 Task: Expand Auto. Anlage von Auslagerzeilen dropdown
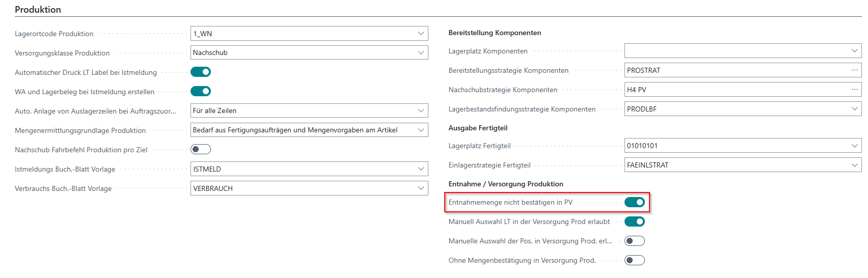(421, 110)
